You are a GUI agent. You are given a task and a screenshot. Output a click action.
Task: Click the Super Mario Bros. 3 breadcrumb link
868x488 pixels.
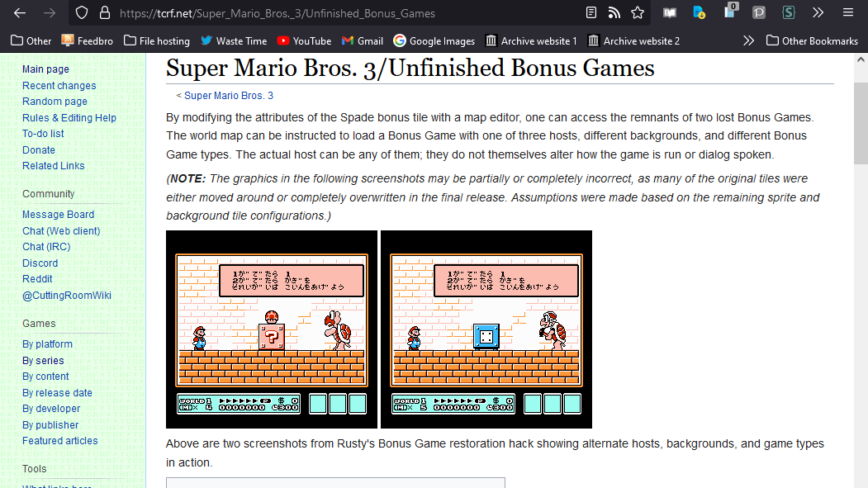click(x=229, y=96)
